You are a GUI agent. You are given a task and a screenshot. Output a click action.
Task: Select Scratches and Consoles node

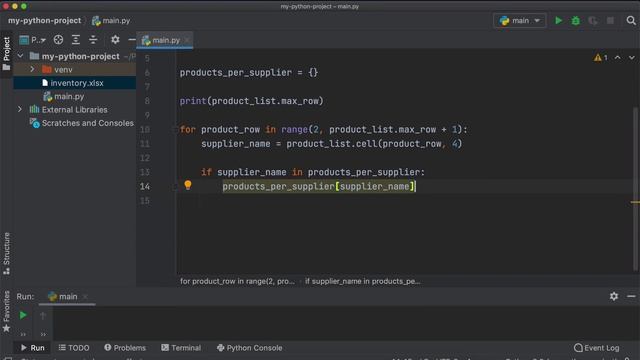[x=75, y=123]
